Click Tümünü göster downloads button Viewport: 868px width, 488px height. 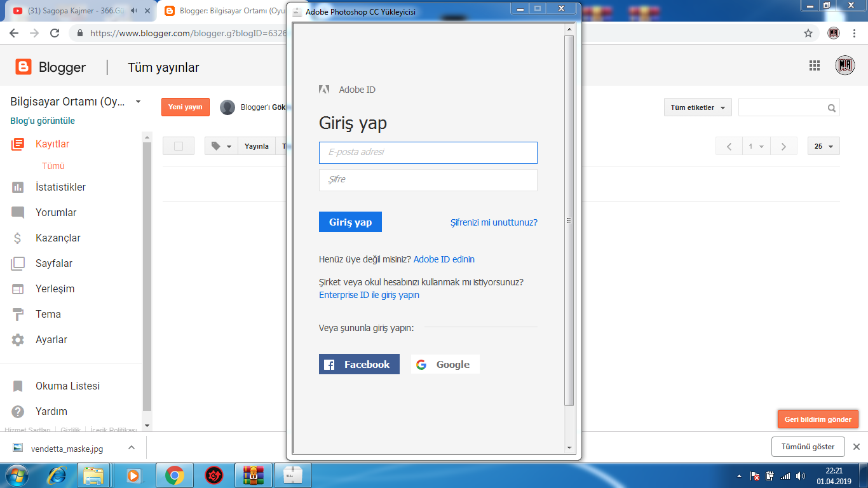tap(808, 447)
